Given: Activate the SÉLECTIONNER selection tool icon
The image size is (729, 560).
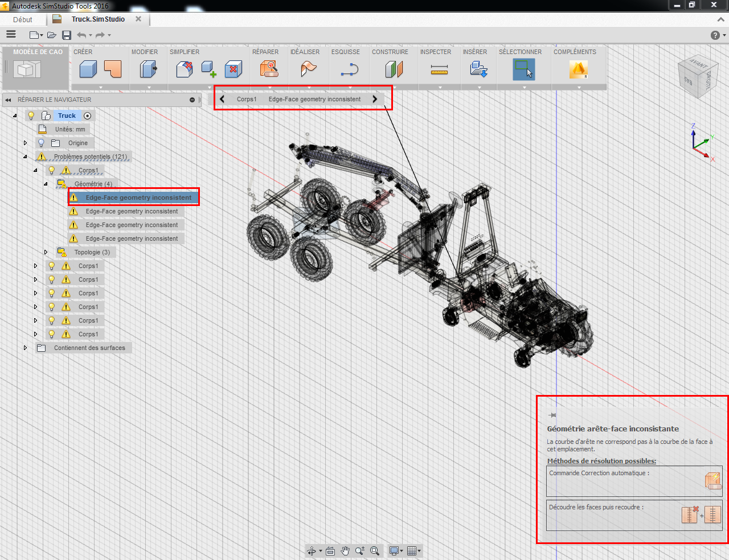Looking at the screenshot, I should [524, 69].
